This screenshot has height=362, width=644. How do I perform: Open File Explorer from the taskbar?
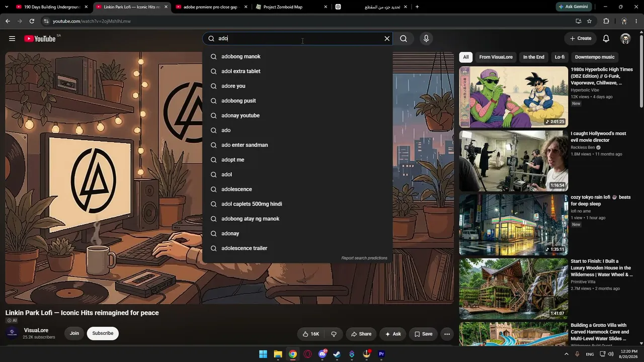tap(278, 354)
